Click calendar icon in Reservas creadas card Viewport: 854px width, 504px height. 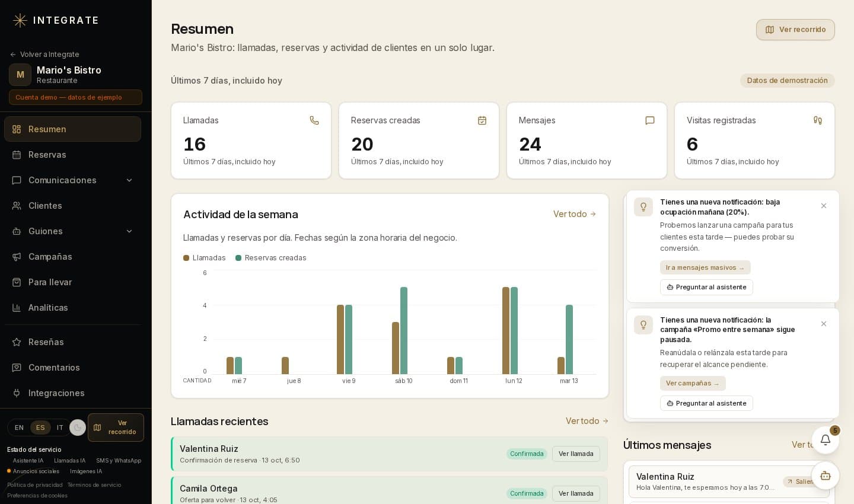pos(482,120)
